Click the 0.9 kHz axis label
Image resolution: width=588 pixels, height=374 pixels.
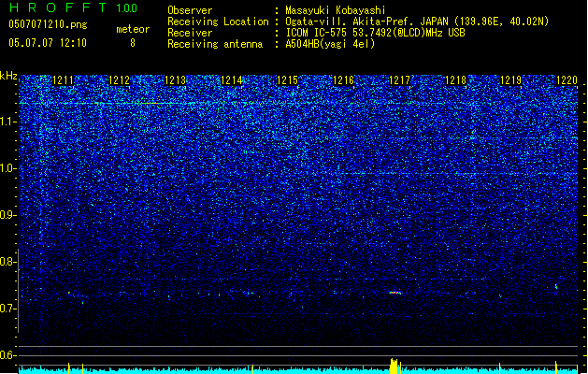coord(8,215)
